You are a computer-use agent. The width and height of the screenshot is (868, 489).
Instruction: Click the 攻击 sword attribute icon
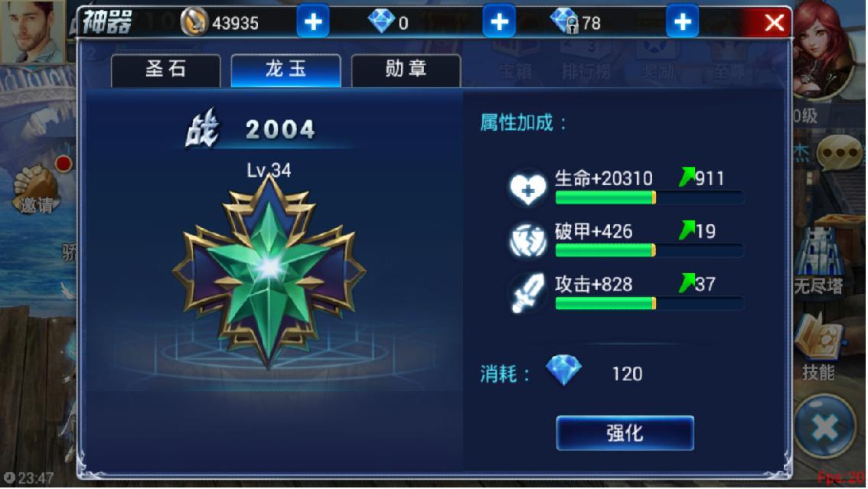point(527,294)
